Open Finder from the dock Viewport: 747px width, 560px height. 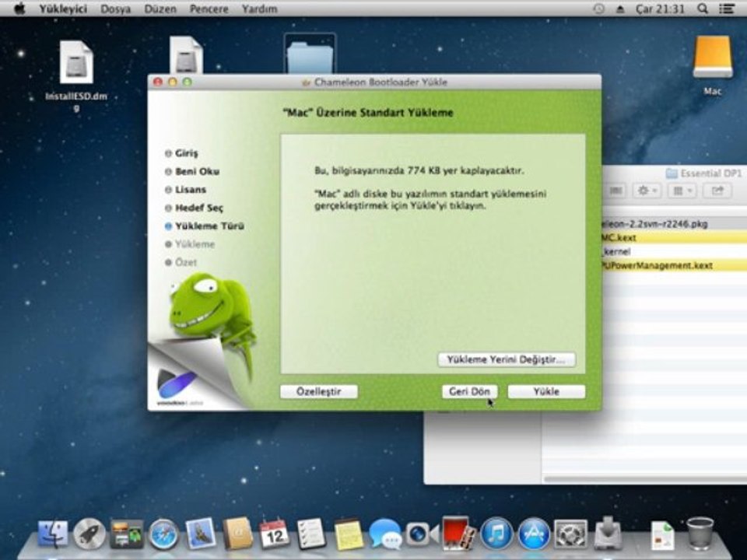tap(52, 534)
